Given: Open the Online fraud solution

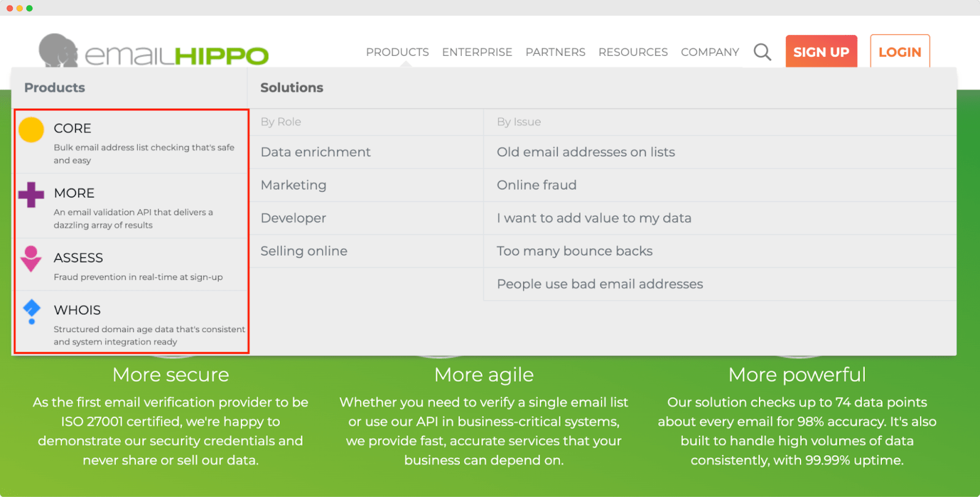Looking at the screenshot, I should click(536, 185).
